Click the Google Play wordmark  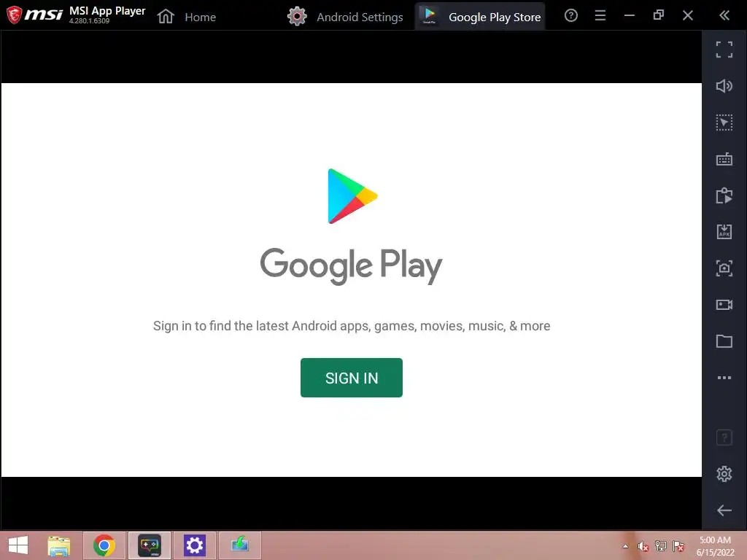(x=351, y=265)
